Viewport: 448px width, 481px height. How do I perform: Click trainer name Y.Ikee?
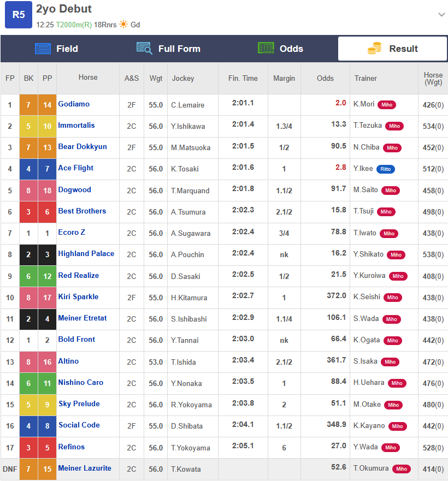[x=363, y=168]
